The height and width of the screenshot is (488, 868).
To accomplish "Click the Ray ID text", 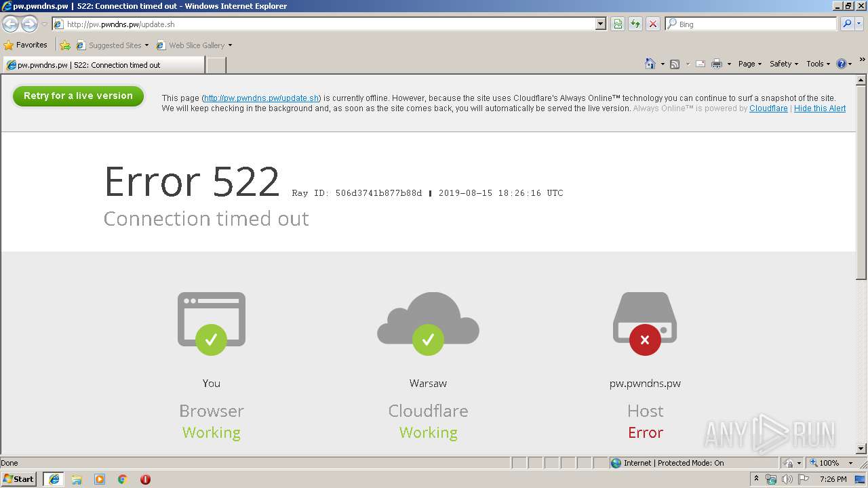I will (x=357, y=193).
